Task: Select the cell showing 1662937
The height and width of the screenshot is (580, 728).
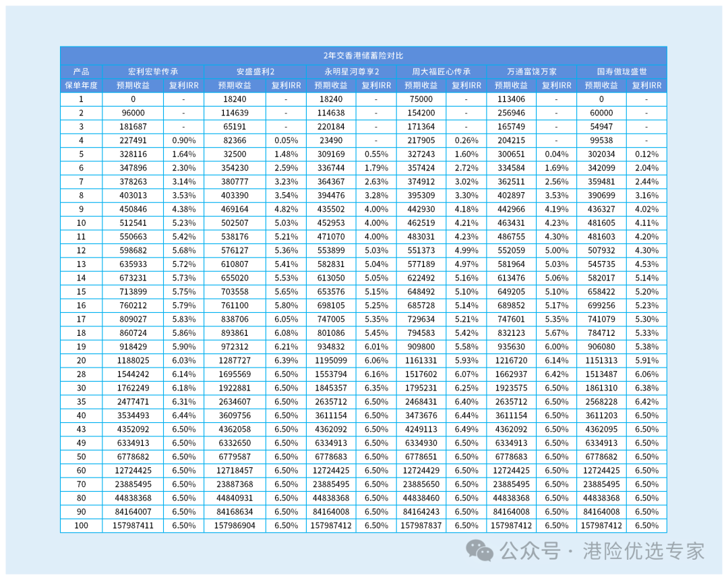Action: tap(511, 374)
